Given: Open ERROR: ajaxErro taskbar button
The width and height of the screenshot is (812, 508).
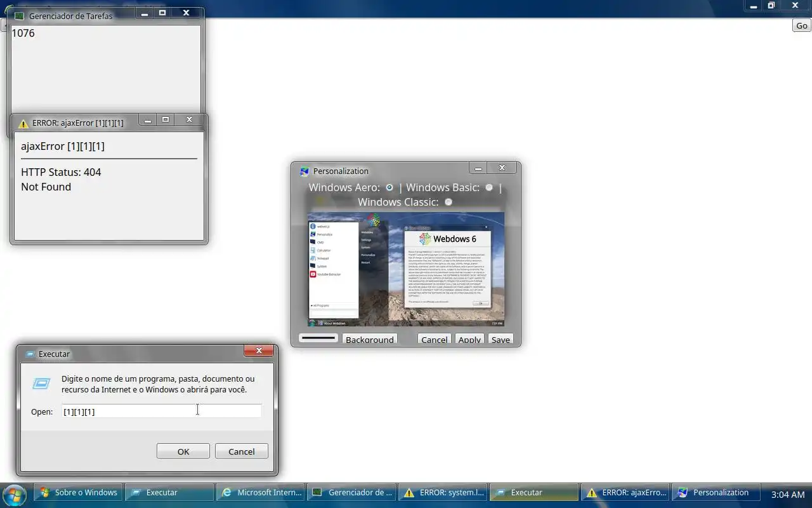Looking at the screenshot, I should point(626,492).
